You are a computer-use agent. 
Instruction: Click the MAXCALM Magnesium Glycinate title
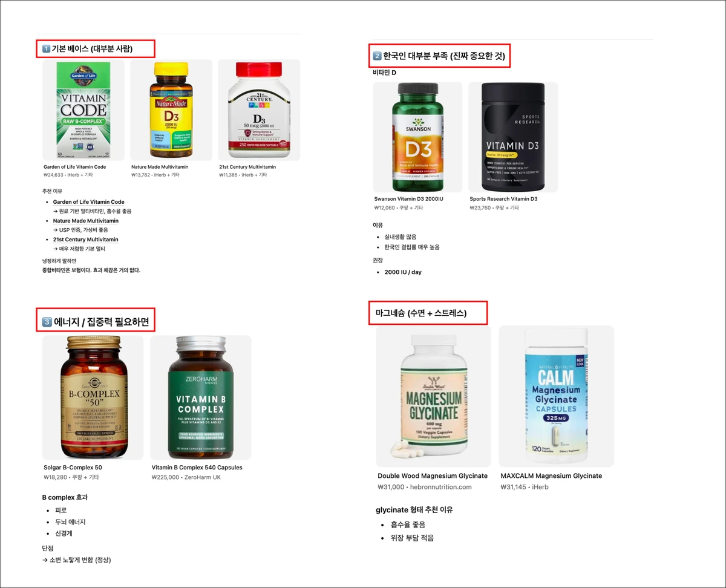(551, 476)
